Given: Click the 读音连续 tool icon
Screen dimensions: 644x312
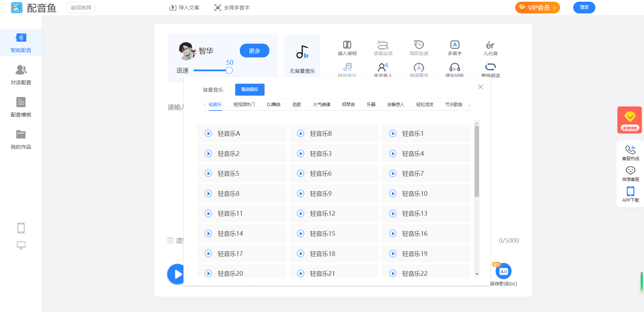Looking at the screenshot, I should pos(383,45).
